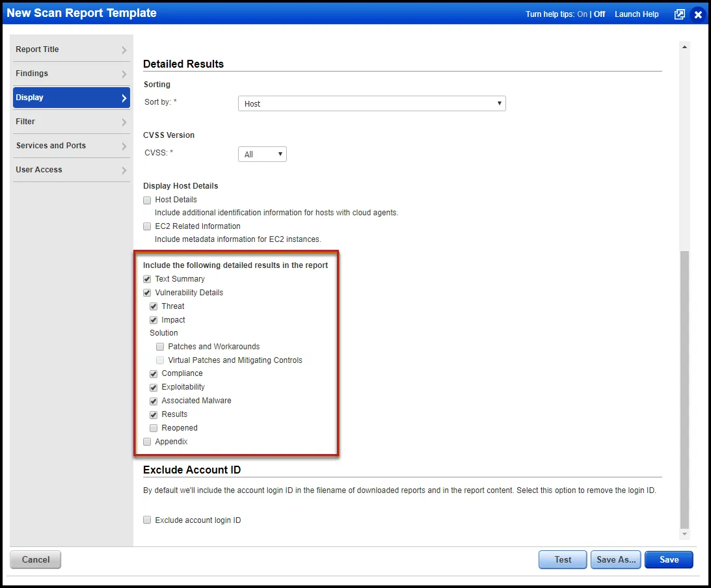The width and height of the screenshot is (711, 588).
Task: Open the Sort by dropdown showing Host
Action: coord(372,103)
